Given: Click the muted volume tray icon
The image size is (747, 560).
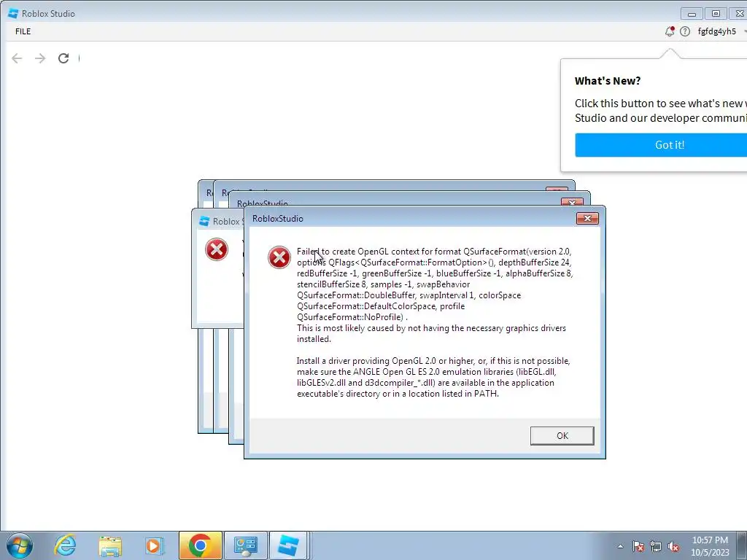Looking at the screenshot, I should click(x=673, y=546).
